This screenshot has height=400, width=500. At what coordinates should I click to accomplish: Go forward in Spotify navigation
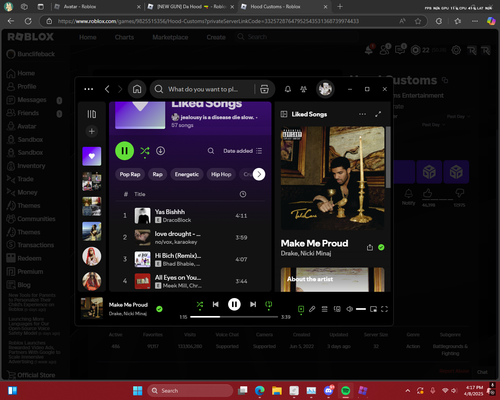pyautogui.click(x=120, y=89)
